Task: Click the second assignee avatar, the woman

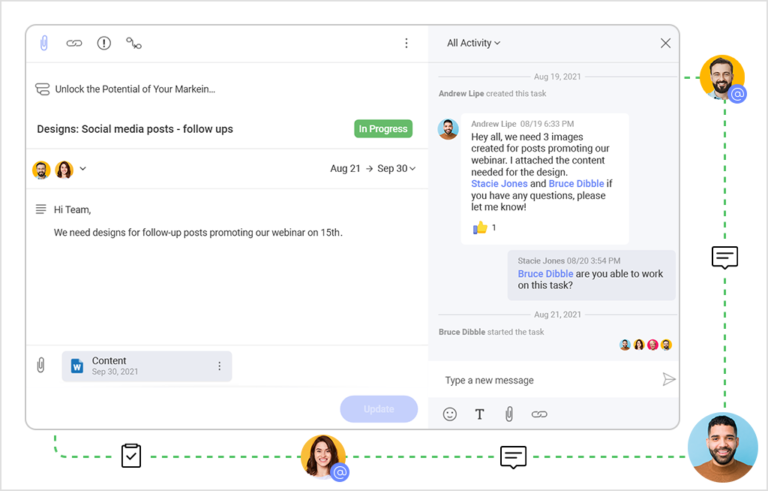Action: coord(64,170)
